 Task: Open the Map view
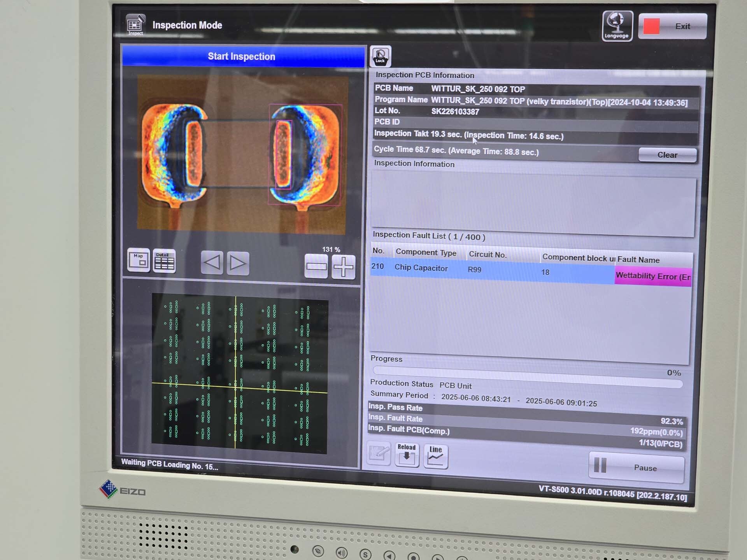139,260
